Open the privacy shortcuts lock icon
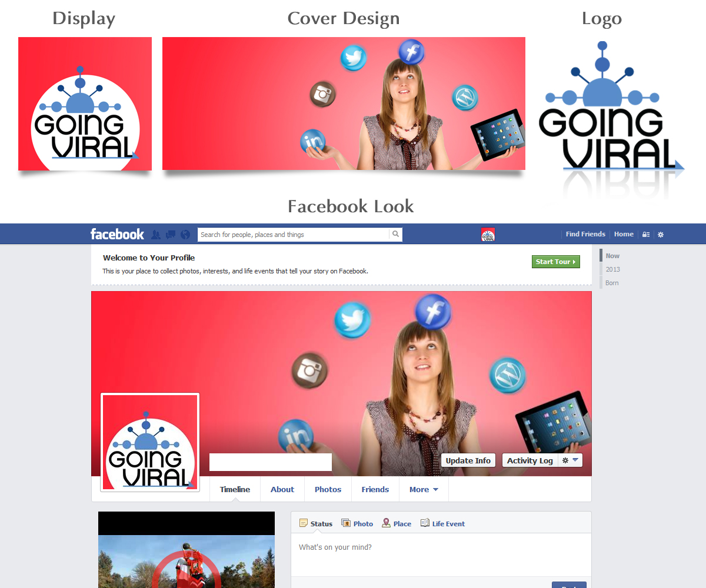Screen dimensions: 706x588 coord(645,234)
